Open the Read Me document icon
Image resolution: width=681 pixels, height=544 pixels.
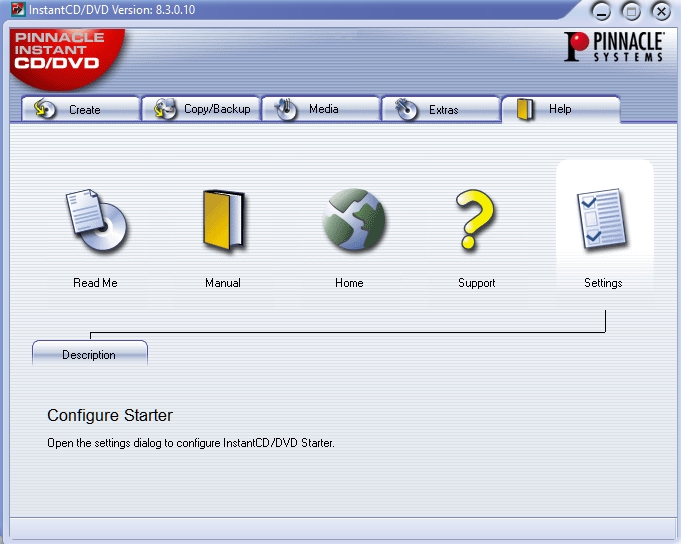[x=96, y=220]
